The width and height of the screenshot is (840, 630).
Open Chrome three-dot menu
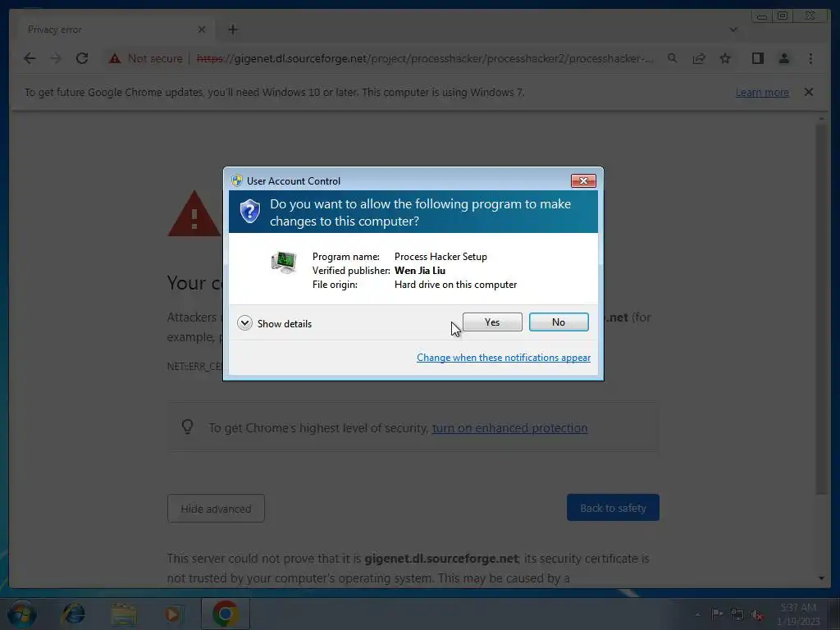pyautogui.click(x=810, y=58)
